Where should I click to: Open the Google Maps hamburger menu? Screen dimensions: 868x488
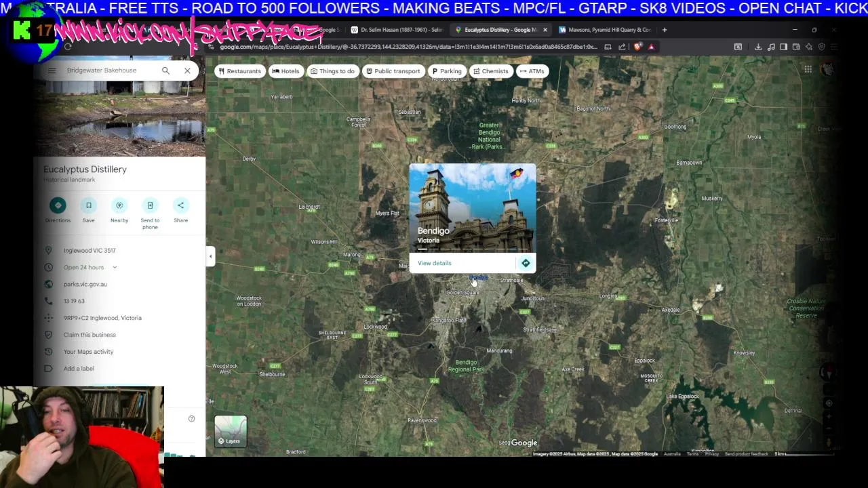click(x=52, y=70)
